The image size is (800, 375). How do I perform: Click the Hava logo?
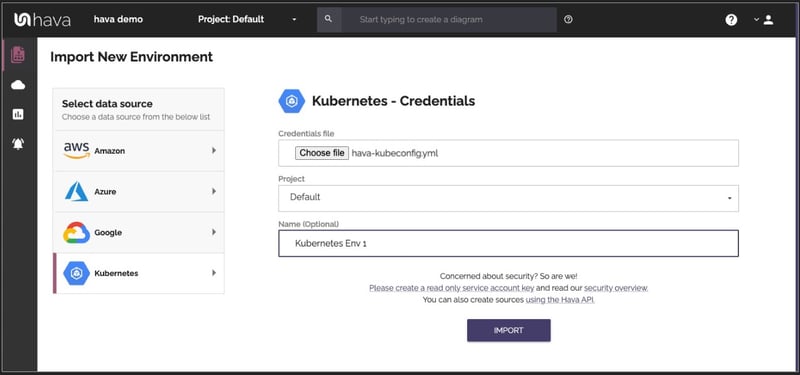(x=42, y=19)
